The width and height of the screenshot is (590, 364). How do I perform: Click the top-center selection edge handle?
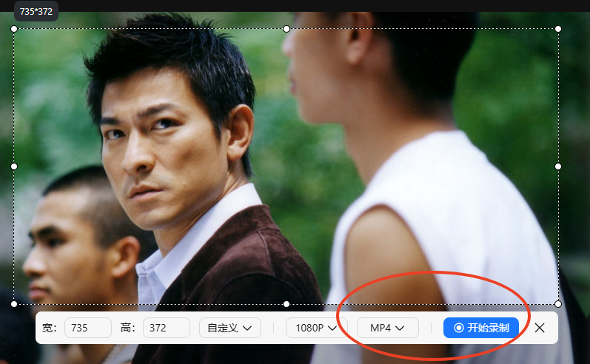[x=286, y=29]
